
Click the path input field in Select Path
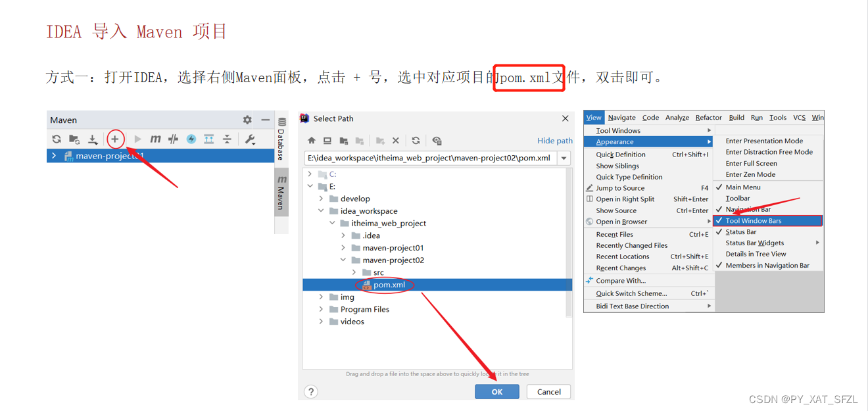pyautogui.click(x=431, y=158)
